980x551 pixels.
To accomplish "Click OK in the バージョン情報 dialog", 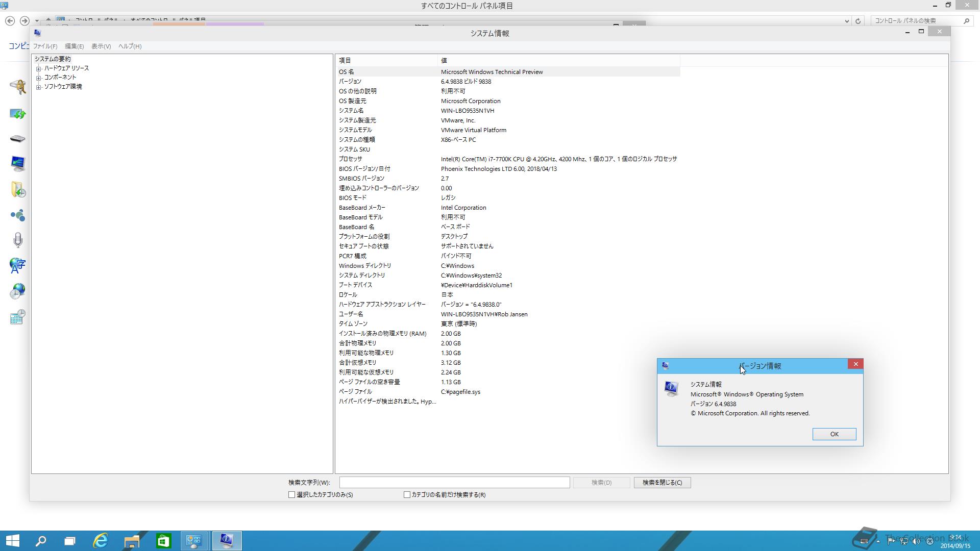I will (x=834, y=434).
